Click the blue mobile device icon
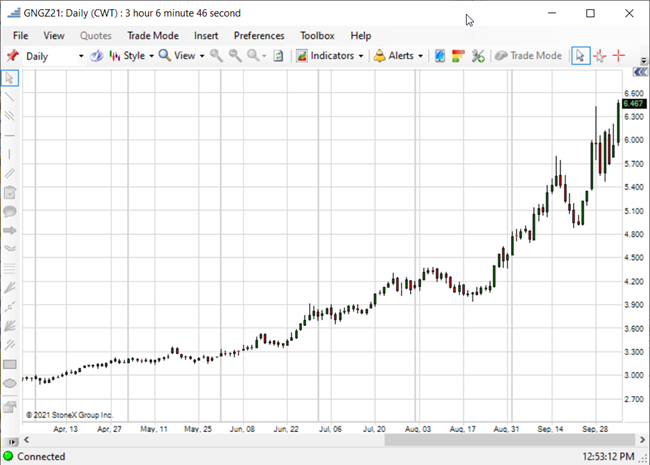This screenshot has height=465, width=650. point(440,56)
